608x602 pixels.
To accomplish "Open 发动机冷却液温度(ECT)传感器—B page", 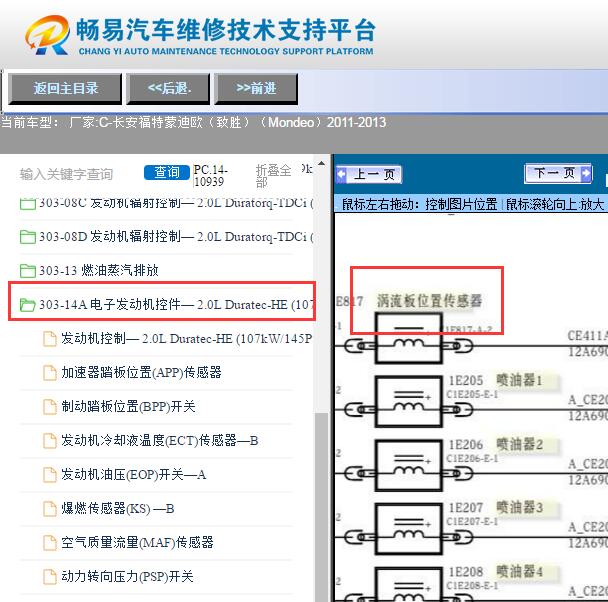I will 160,440.
